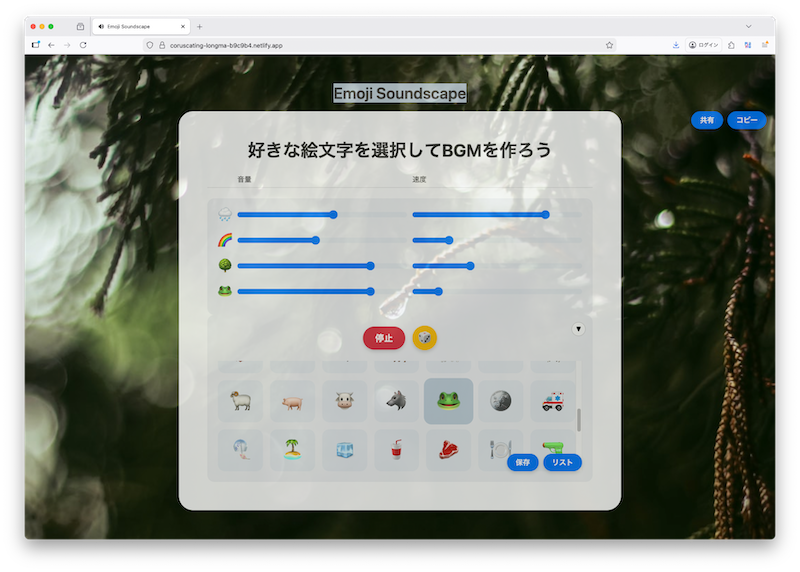Collapse the panel with the ▼ arrow
800x572 pixels.
click(578, 328)
